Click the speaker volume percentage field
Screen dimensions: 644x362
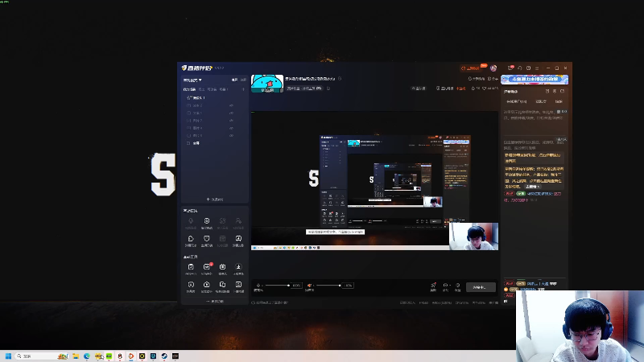point(348,286)
